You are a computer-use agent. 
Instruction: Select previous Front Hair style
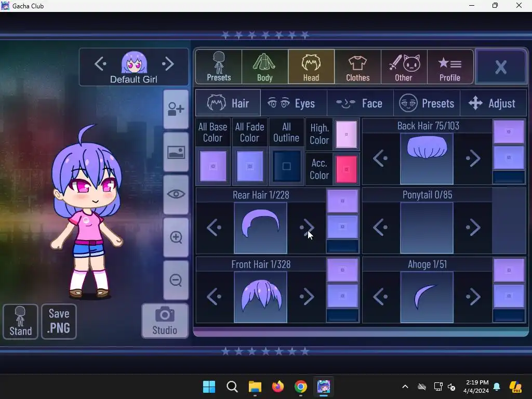[x=215, y=297]
